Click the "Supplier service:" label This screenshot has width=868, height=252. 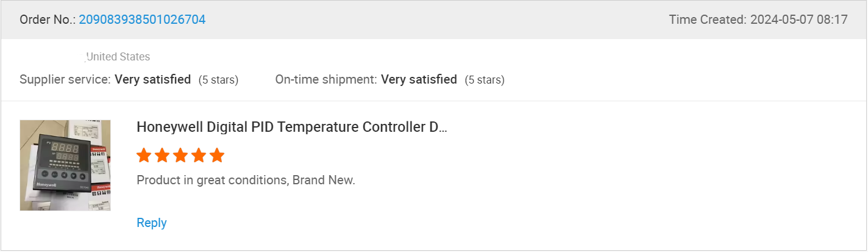[x=65, y=79]
